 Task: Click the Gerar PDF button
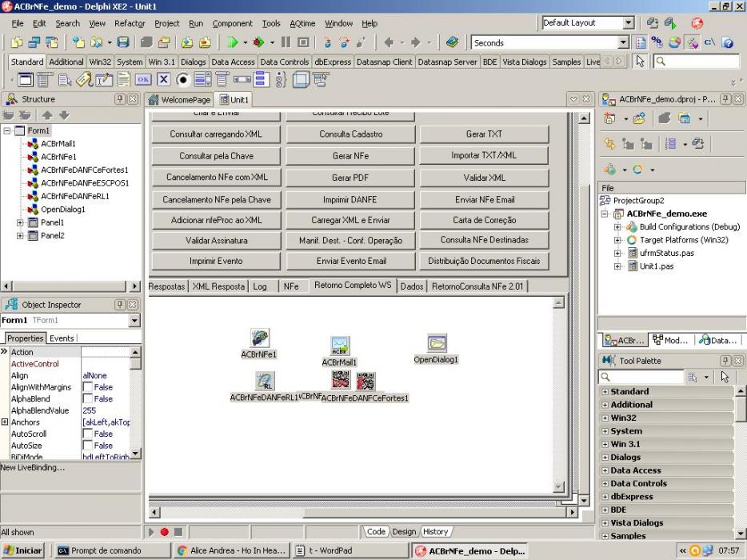350,178
